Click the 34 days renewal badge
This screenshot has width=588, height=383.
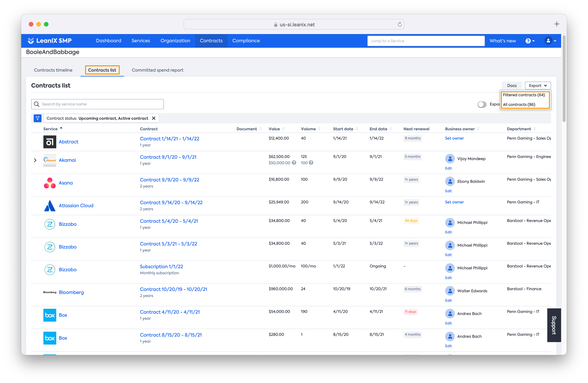[x=411, y=220]
